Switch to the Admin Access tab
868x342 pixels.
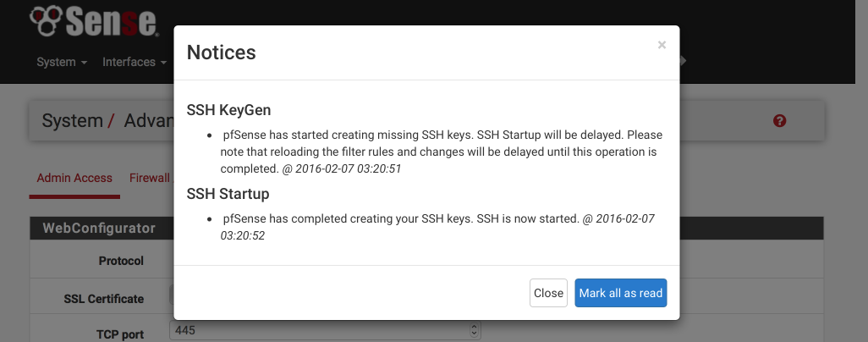point(74,178)
